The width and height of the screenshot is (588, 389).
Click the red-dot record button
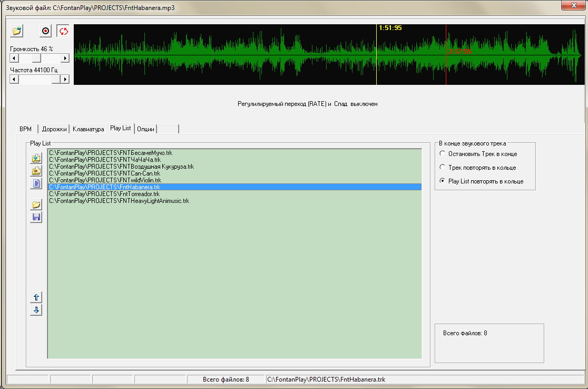coord(45,31)
